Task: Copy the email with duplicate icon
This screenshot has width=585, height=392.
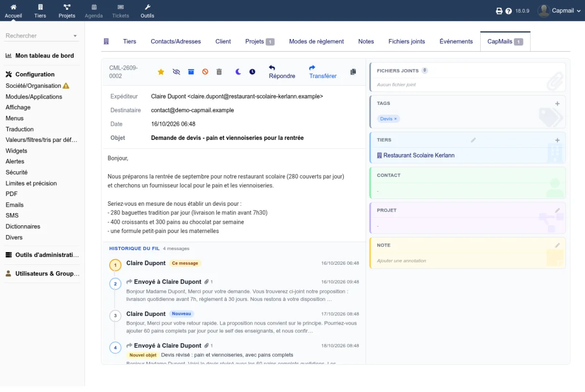Action: (x=353, y=72)
